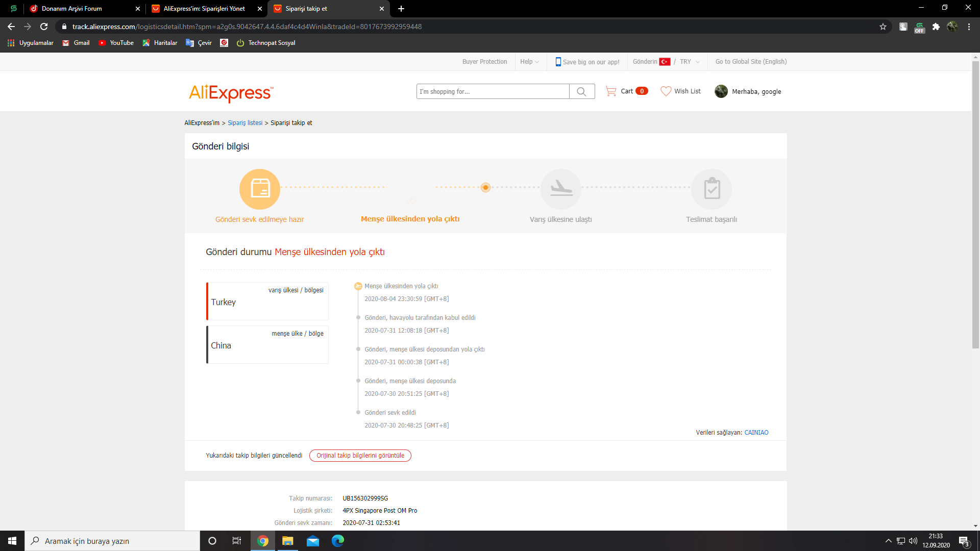Screen dimensions: 980x551
Task: Click the package ready shipment icon
Action: [x=260, y=189]
